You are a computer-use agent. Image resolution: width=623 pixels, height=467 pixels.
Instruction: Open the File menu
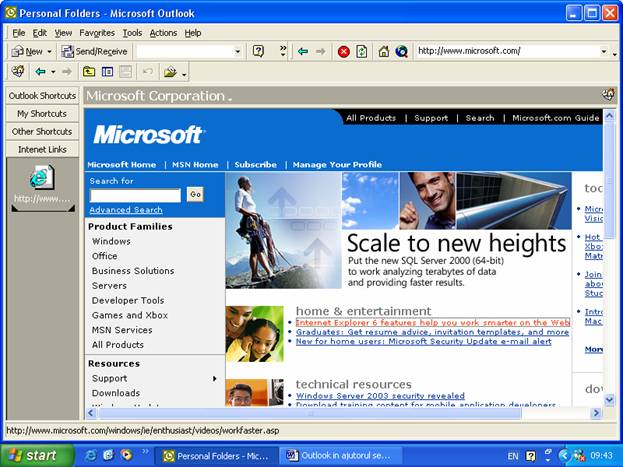point(19,33)
